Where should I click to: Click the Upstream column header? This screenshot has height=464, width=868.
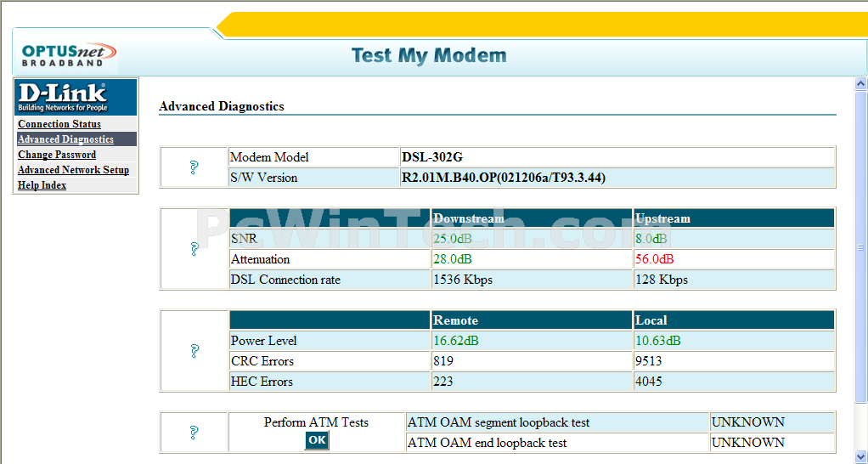click(x=662, y=218)
